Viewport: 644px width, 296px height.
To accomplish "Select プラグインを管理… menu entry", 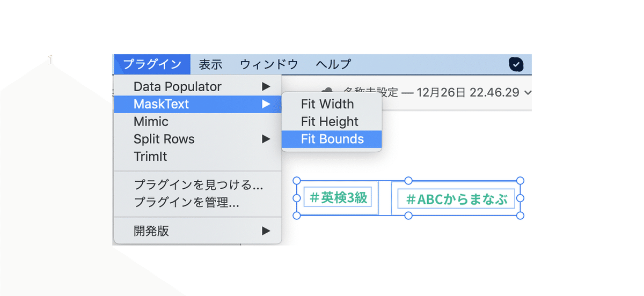I will point(186,203).
